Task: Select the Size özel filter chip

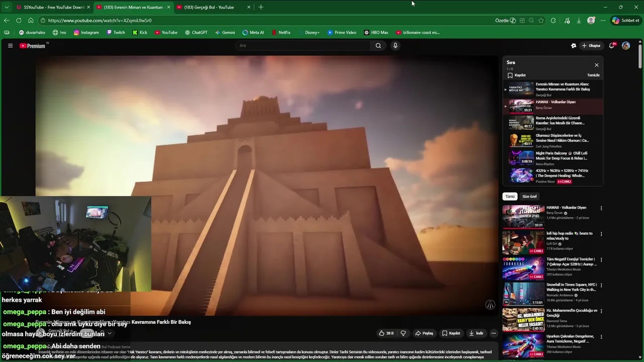Action: point(529,197)
